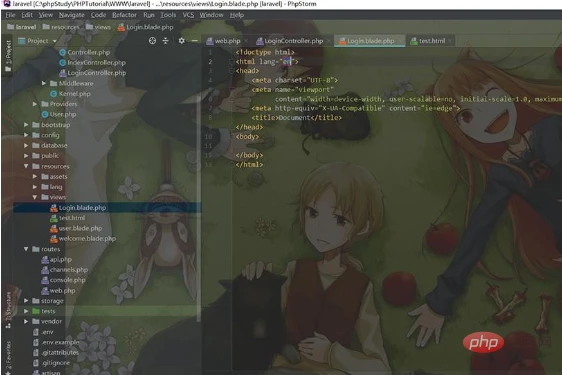
Task: Open the Navigate menu
Action: coord(72,15)
